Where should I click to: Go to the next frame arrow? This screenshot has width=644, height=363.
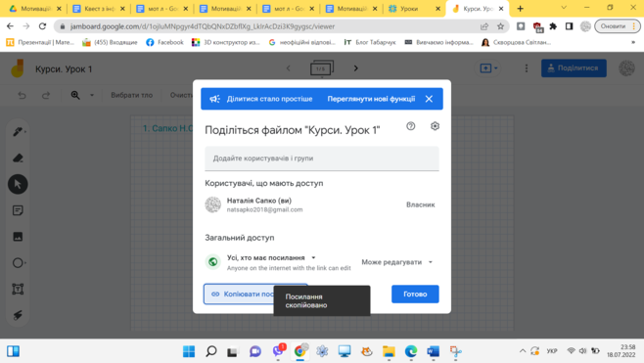point(355,68)
